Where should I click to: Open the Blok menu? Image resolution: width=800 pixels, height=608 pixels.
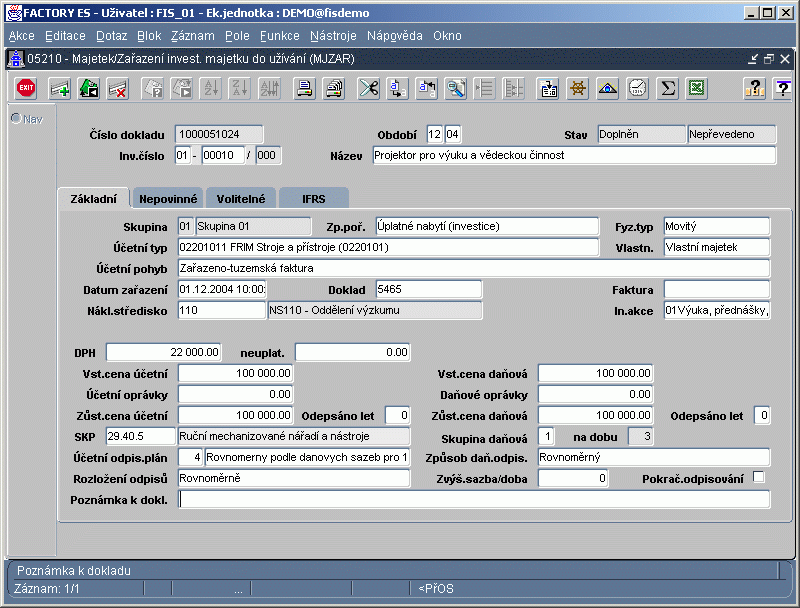point(149,36)
